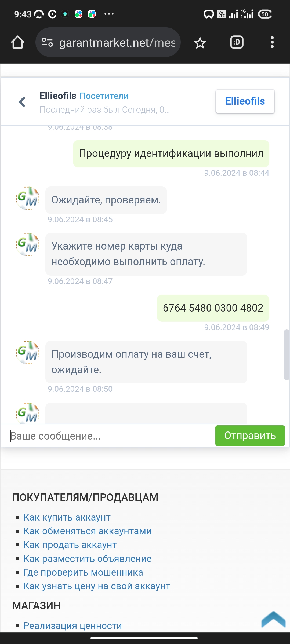Open 'Реализация ценности' link
The width and height of the screenshot is (290, 644).
coord(73,625)
